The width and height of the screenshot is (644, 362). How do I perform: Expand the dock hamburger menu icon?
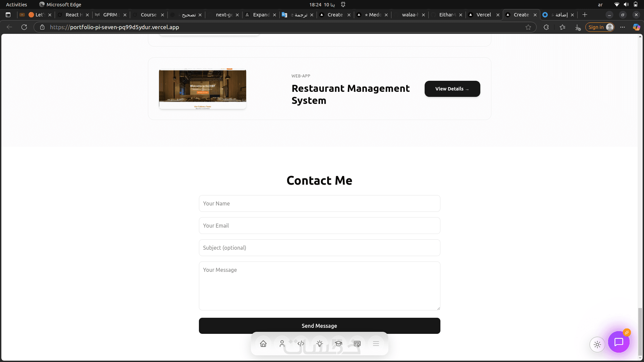tap(376, 344)
